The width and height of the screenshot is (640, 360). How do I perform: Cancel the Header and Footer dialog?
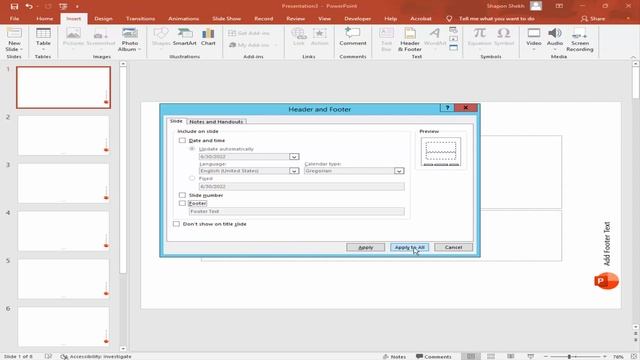[453, 247]
